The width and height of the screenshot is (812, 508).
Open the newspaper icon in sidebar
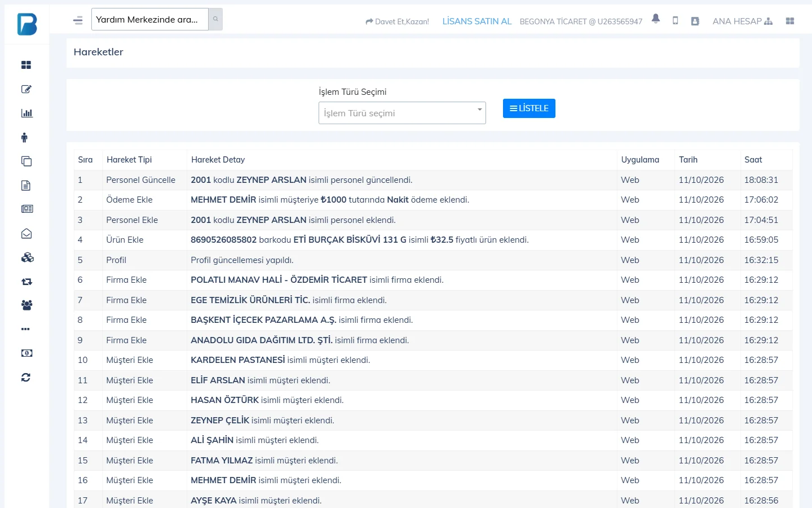27,209
